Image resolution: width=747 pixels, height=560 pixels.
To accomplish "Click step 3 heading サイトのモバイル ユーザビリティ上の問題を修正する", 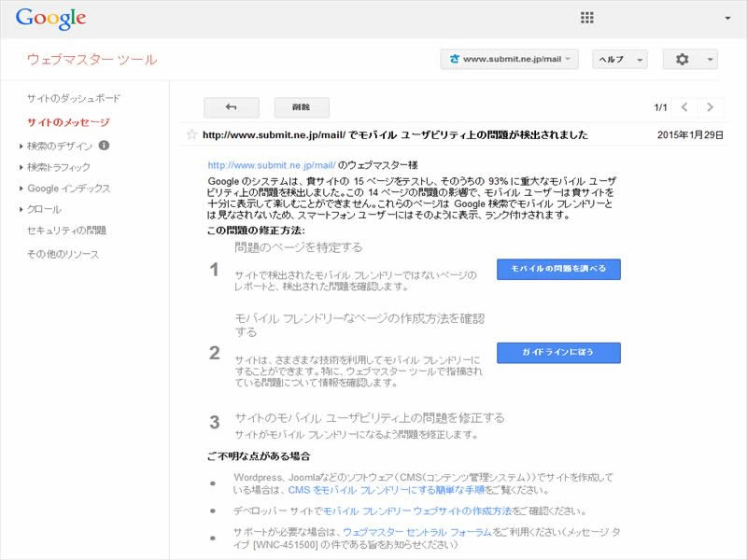I will tap(370, 418).
